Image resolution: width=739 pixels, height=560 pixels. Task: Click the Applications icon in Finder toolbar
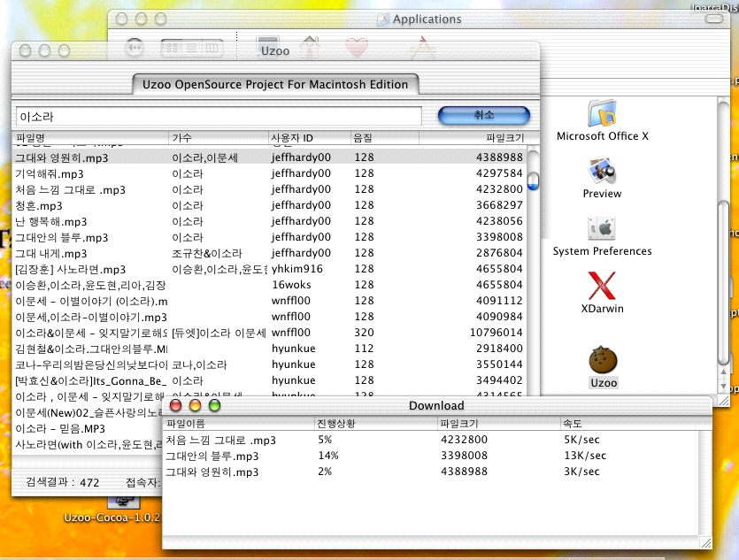(x=421, y=48)
